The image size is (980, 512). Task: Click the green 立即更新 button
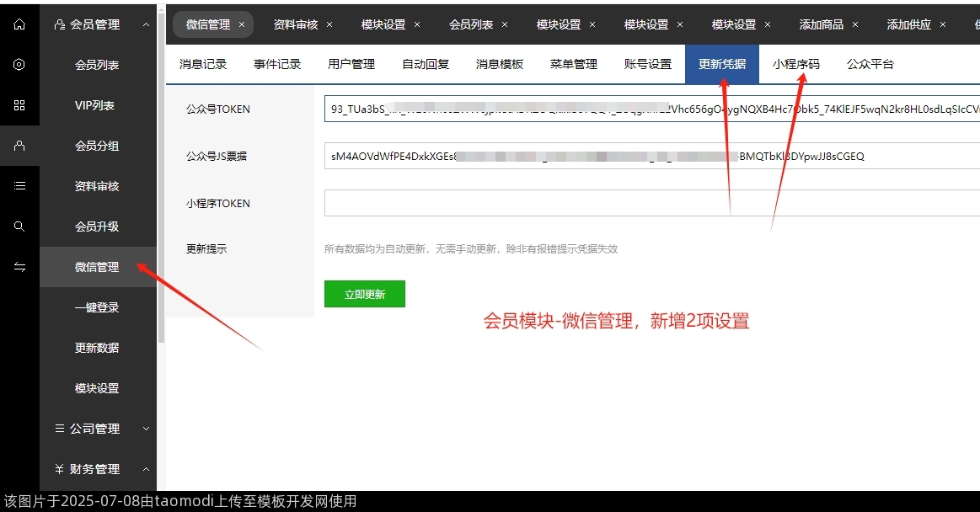click(x=364, y=294)
